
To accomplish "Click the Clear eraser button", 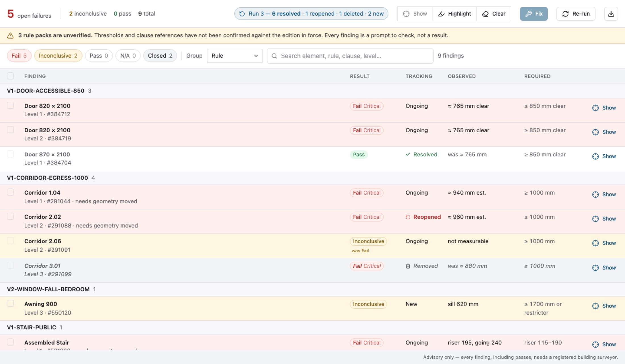I will [493, 14].
